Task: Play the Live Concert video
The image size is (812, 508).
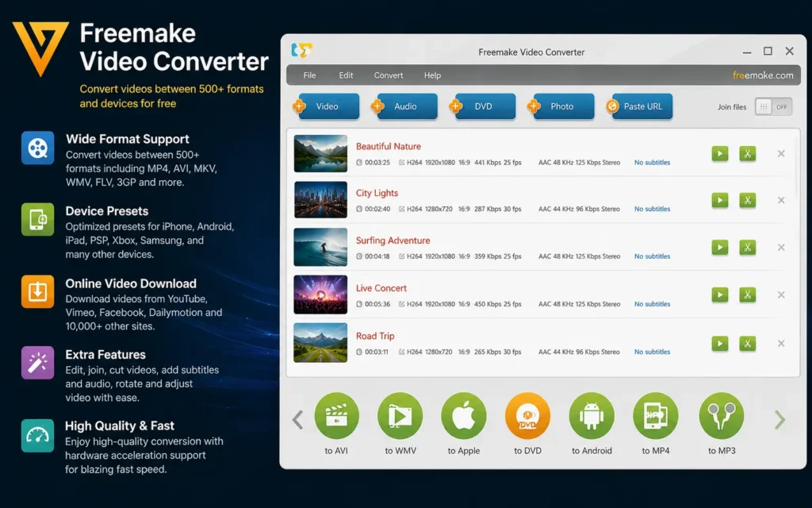Action: [720, 295]
